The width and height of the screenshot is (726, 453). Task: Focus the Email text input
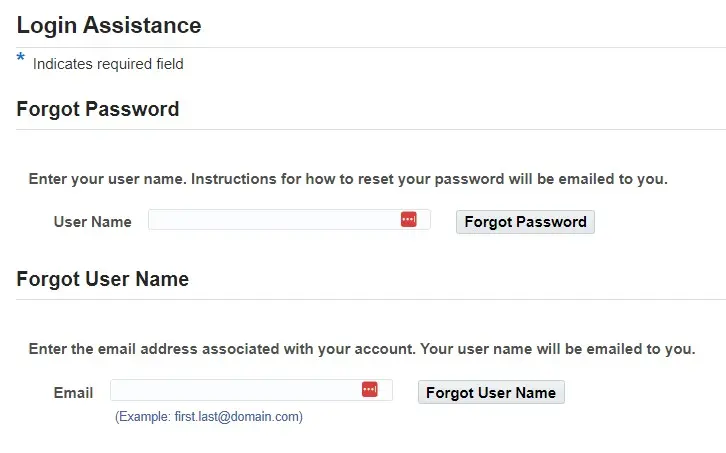tap(234, 390)
